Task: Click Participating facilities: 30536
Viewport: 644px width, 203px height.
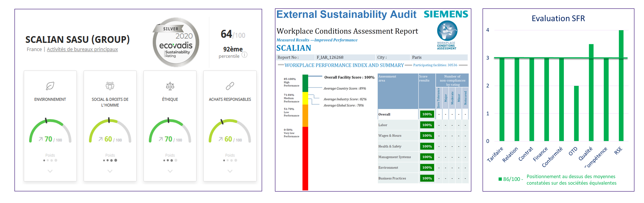Action: tap(435, 65)
